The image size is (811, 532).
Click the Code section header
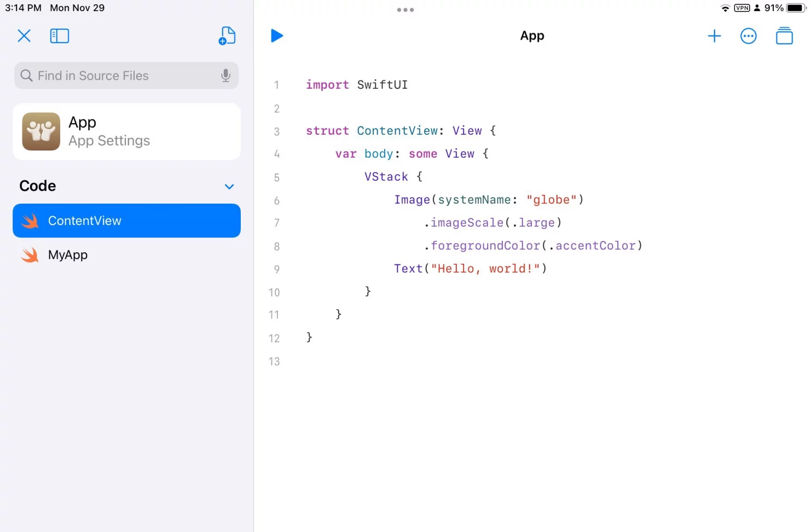click(x=38, y=186)
